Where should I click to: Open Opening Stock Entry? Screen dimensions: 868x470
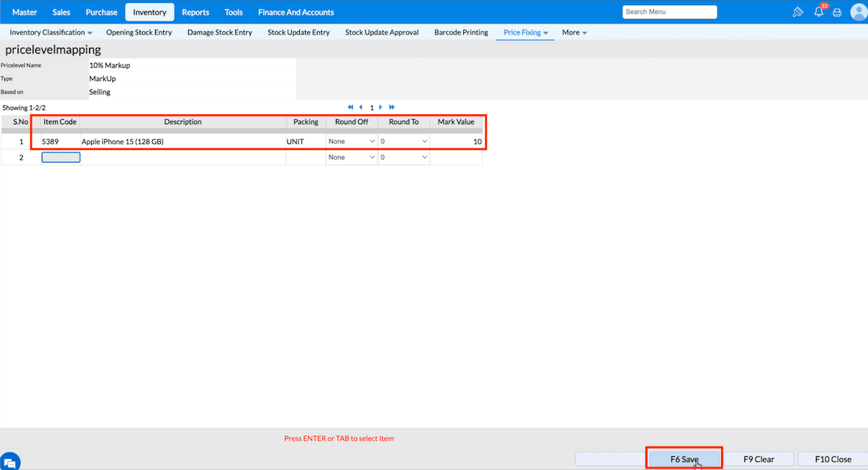coord(139,32)
